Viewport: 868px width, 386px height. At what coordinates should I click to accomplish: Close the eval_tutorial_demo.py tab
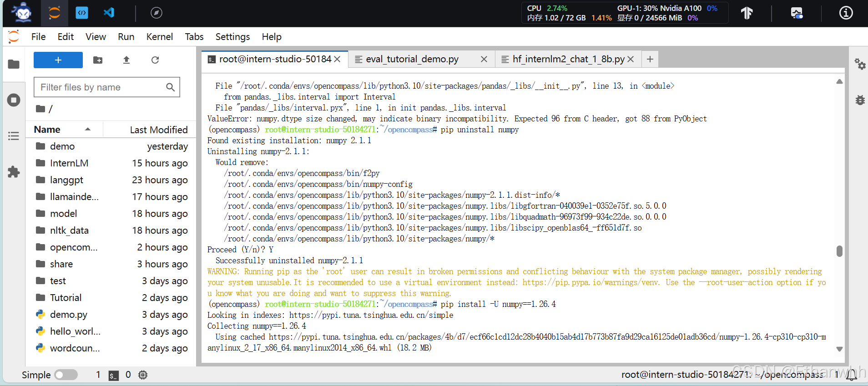click(484, 59)
